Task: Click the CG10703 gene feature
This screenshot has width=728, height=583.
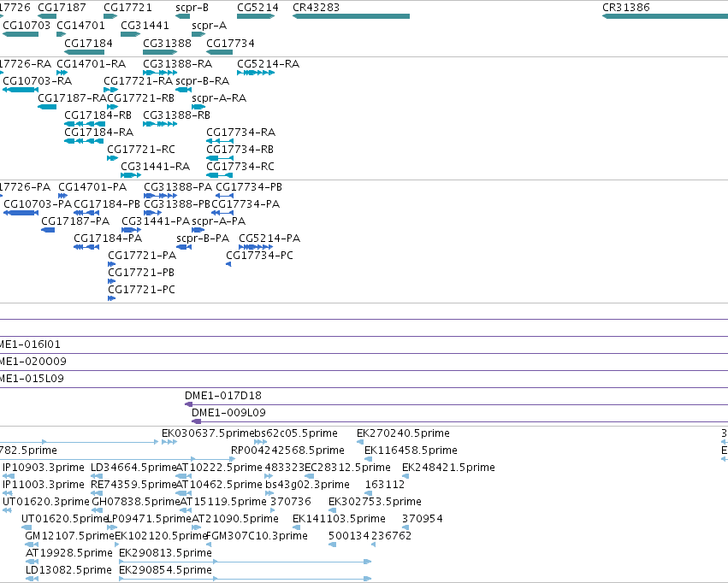Action: tap(21, 34)
